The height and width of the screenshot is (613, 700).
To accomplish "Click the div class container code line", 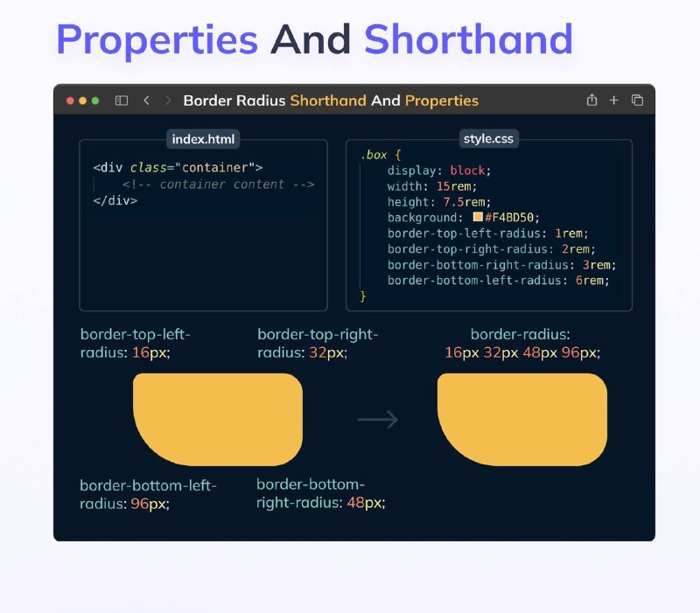I will (x=178, y=168).
